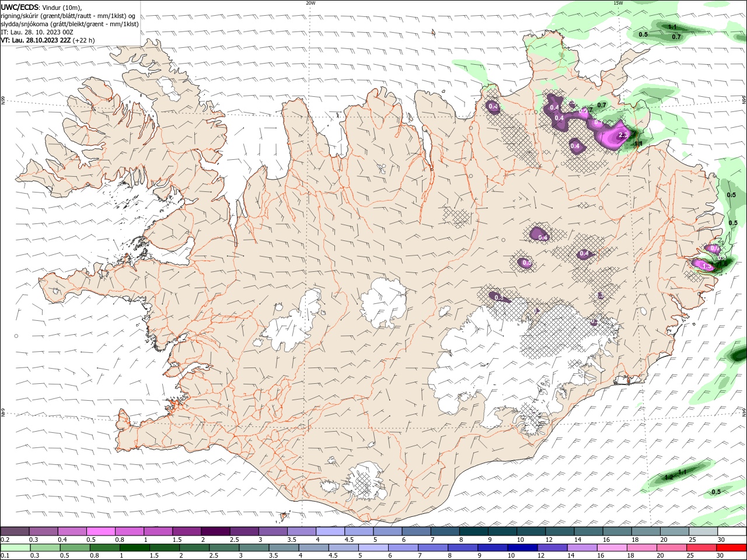Pick the 0.5 green swatch on the rain scale
The image size is (747, 560).
[75, 547]
